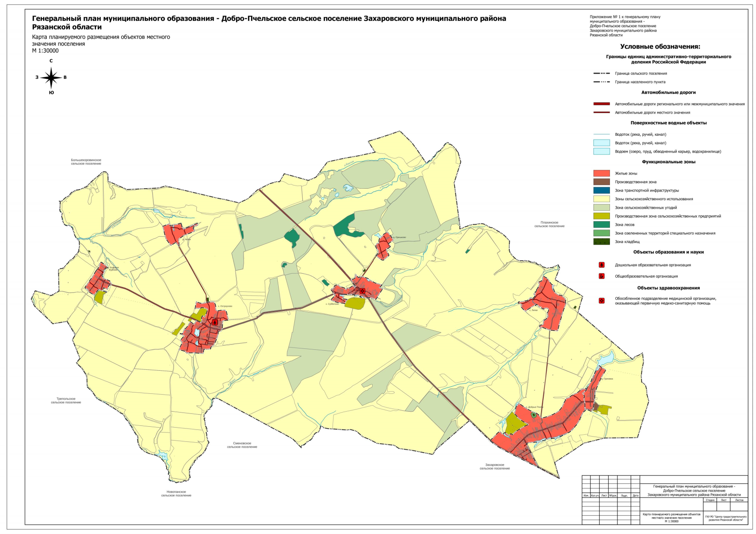
Task: Click the Большекоровинское сельское поселение map label
Action: coord(86,162)
